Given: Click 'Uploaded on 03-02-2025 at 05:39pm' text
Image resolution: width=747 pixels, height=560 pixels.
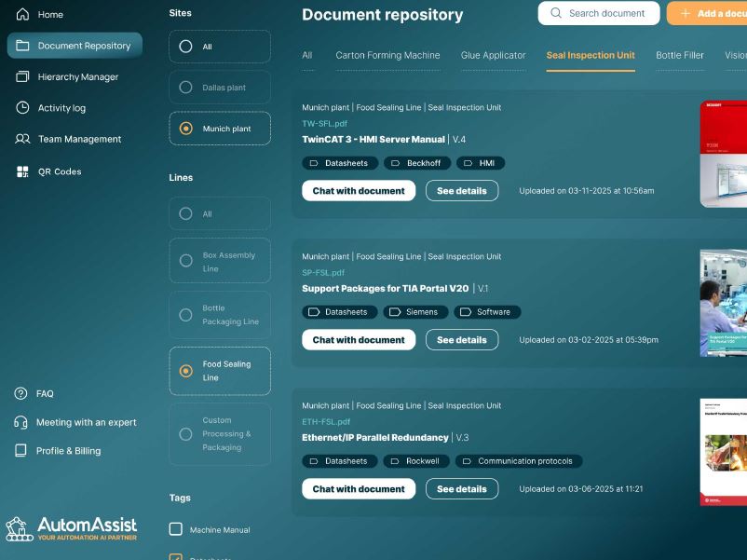Looking at the screenshot, I should coord(589,340).
